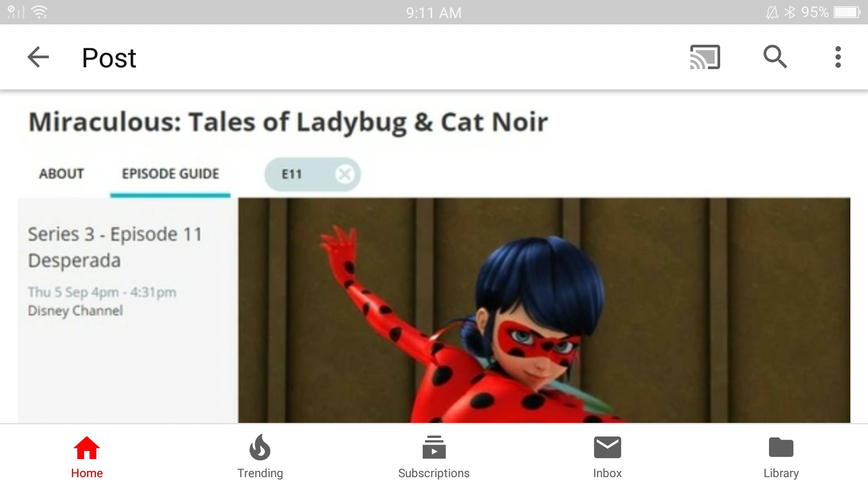Screen dimensions: 868x488
Task: Select the E11 episode chip
Action: [x=291, y=174]
